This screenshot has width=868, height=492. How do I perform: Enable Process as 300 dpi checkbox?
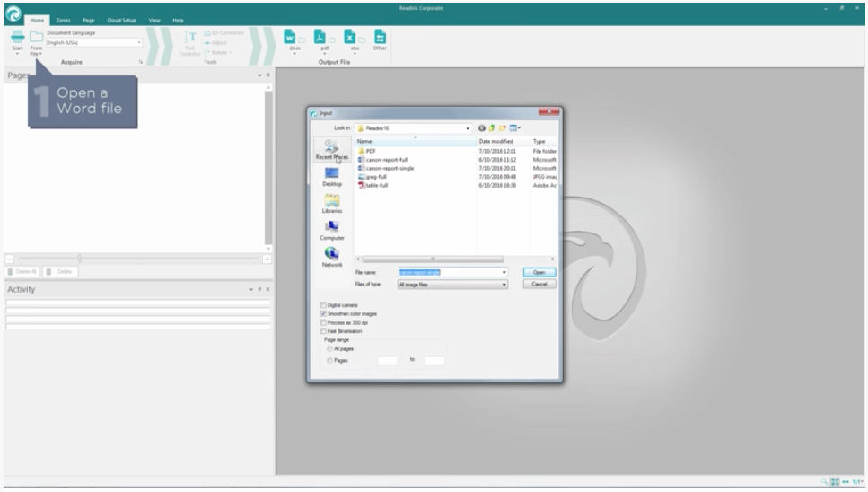click(324, 322)
